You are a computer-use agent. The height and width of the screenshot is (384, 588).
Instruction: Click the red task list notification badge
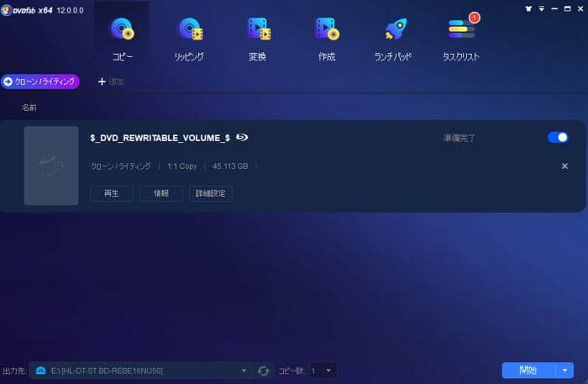tap(475, 18)
